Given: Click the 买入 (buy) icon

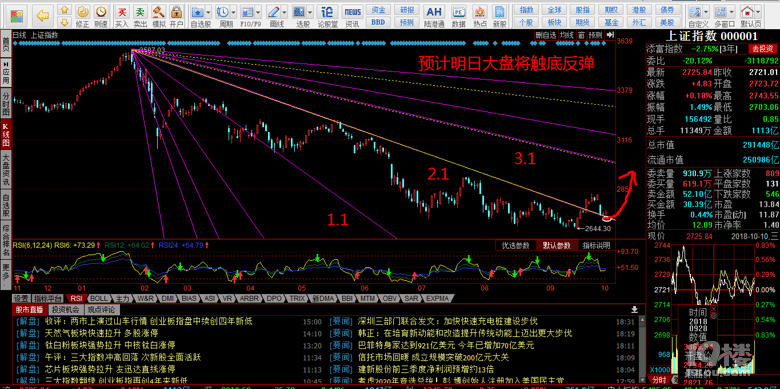Looking at the screenshot, I should 122,15.
